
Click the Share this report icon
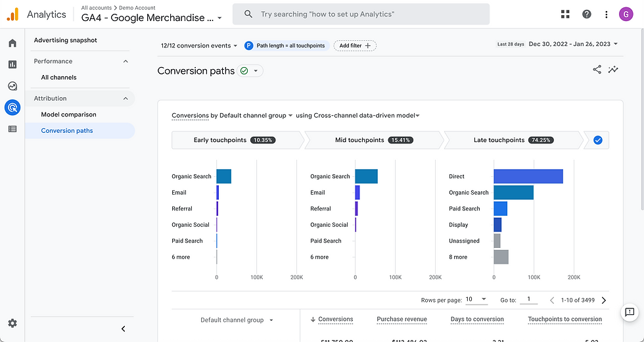click(x=597, y=70)
